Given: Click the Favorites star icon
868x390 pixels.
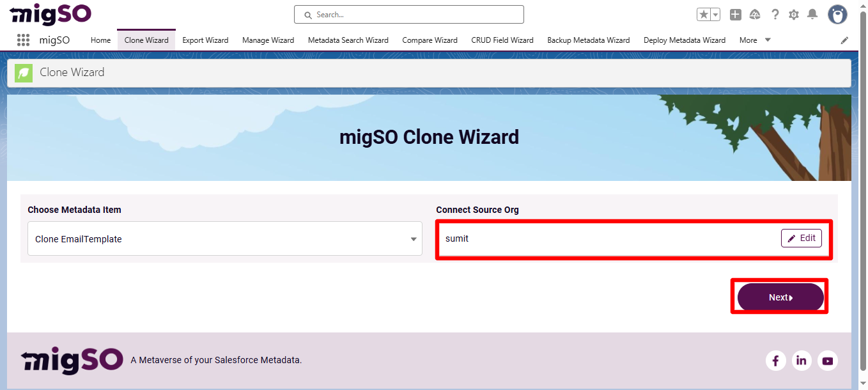Looking at the screenshot, I should coord(704,14).
